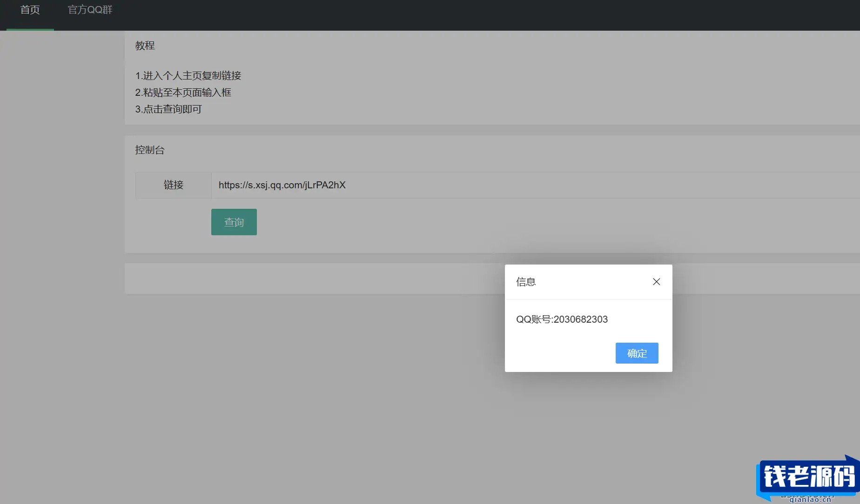This screenshot has height=504, width=860.
Task: Open the 官方QQ群 menu item
Action: pos(90,10)
